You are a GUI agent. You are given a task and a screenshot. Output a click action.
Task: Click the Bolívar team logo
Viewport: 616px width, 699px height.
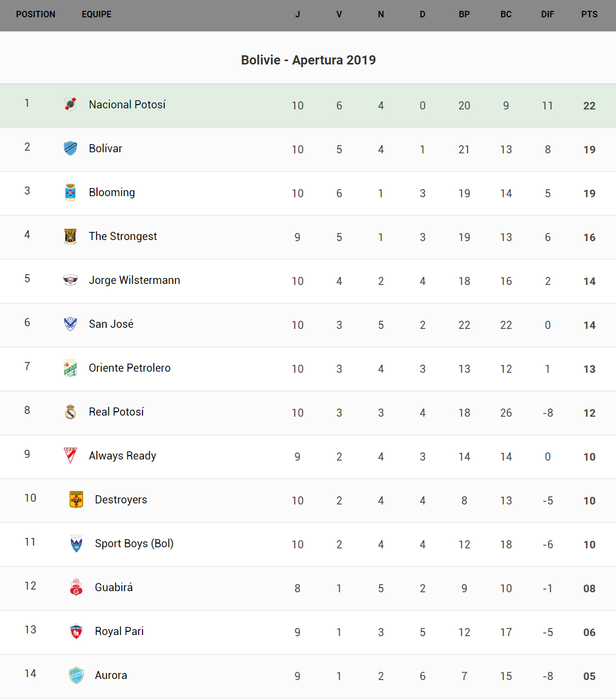70,148
